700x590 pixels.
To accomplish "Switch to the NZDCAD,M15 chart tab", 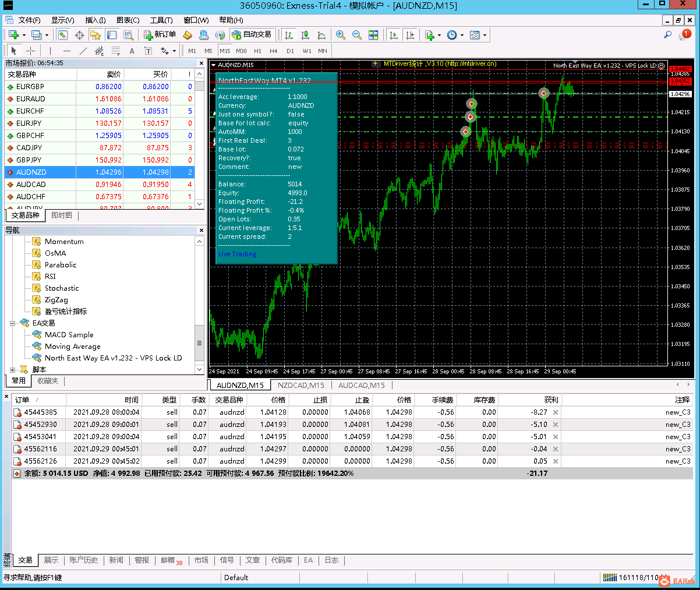I will click(x=300, y=385).
